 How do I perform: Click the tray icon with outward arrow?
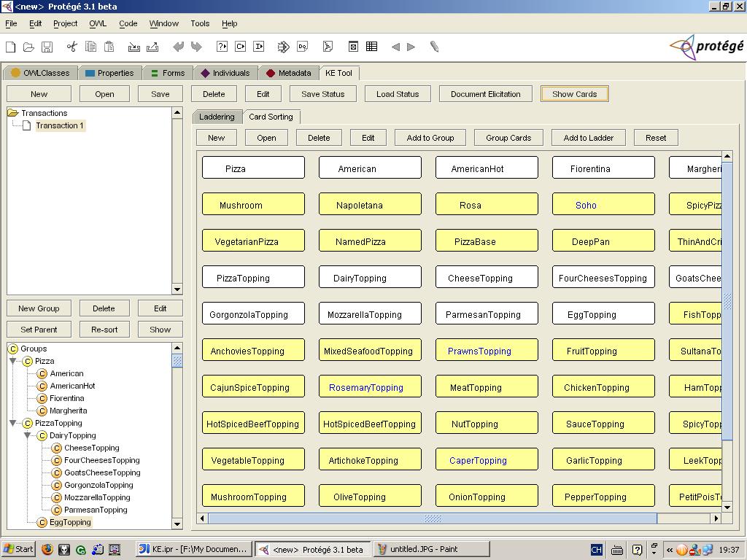(x=152, y=47)
